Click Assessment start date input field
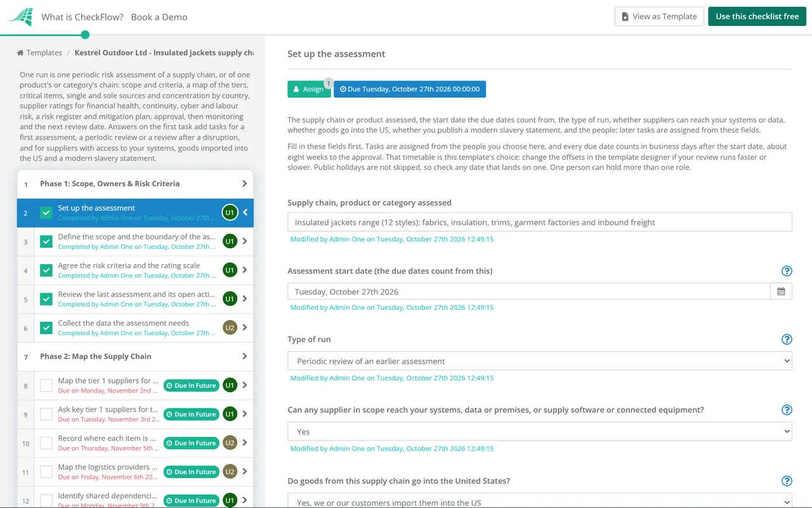Screen dimensions: 812x508 coord(529,291)
